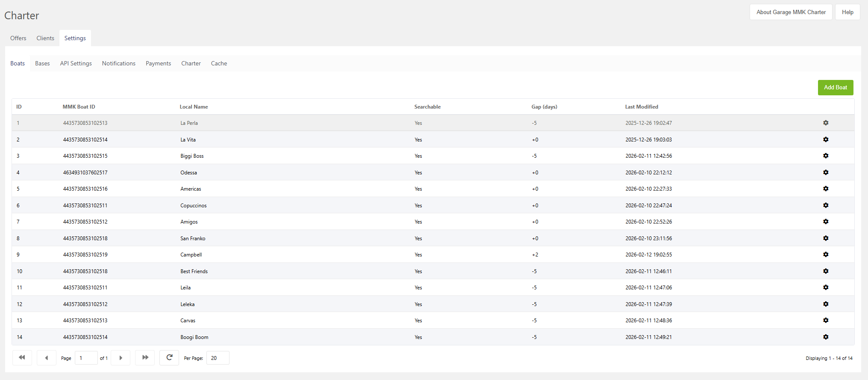Click the Campbell boat name

[x=191, y=255]
